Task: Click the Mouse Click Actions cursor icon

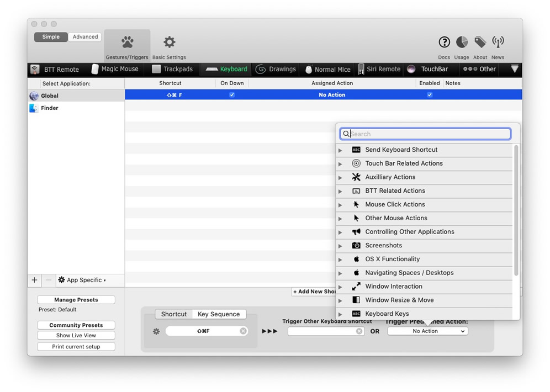Action: coord(356,204)
